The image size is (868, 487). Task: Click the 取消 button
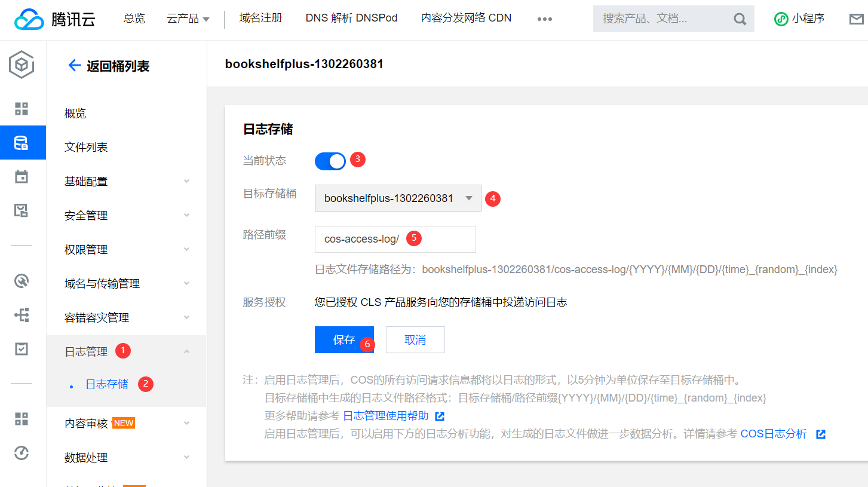pyautogui.click(x=415, y=339)
